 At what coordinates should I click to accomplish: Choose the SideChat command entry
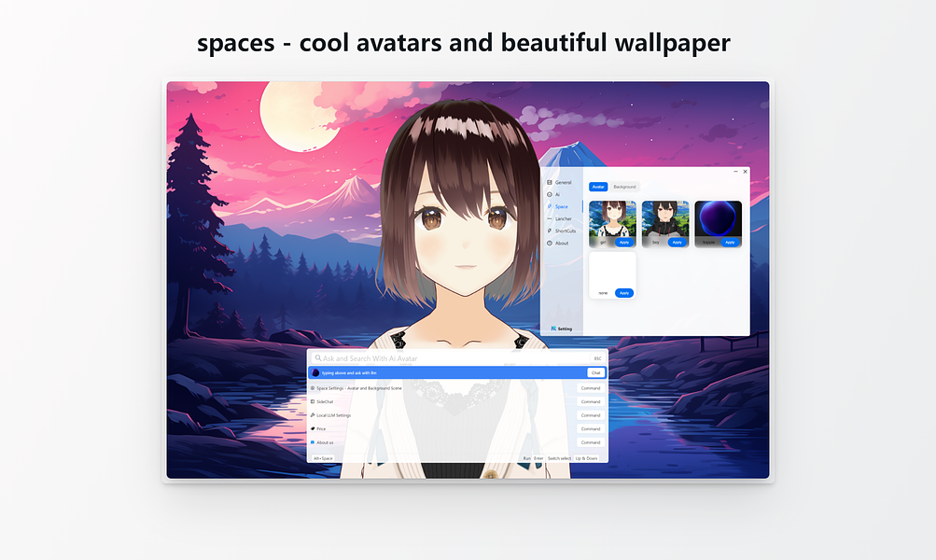click(457, 401)
